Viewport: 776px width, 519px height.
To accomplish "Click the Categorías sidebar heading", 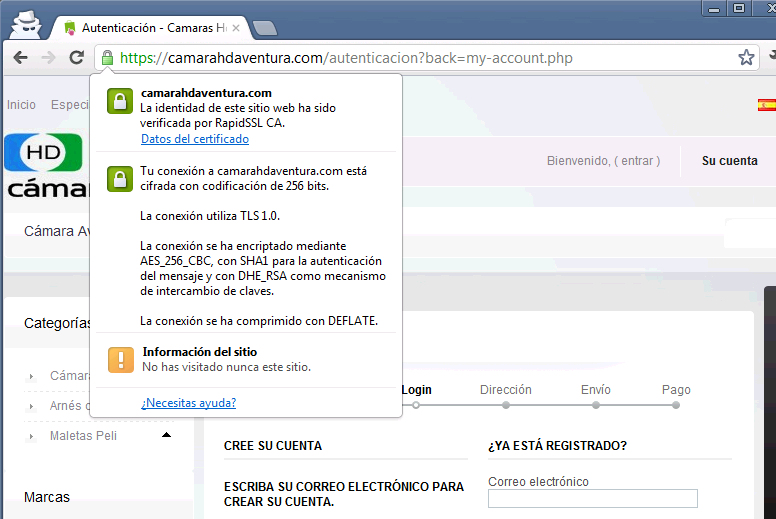I will click(x=57, y=323).
